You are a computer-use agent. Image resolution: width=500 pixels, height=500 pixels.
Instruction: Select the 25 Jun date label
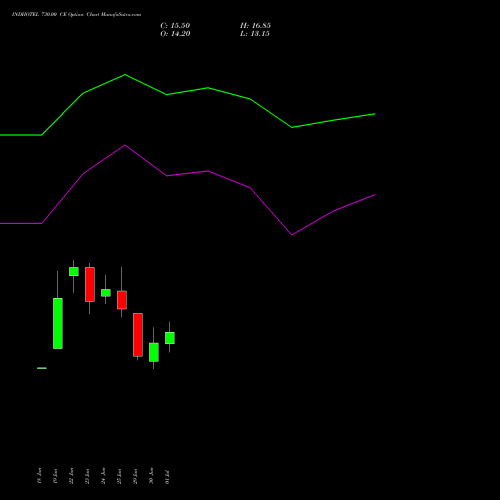pos(119,476)
